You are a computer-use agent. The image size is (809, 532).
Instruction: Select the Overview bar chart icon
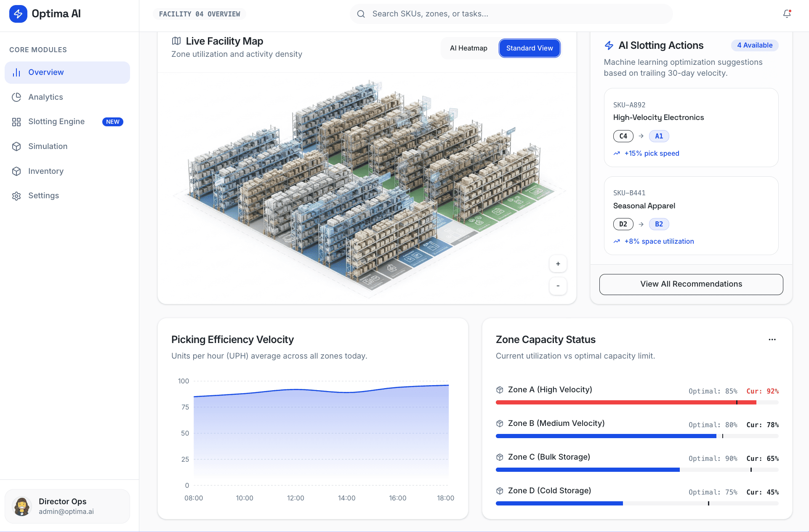[x=16, y=72]
